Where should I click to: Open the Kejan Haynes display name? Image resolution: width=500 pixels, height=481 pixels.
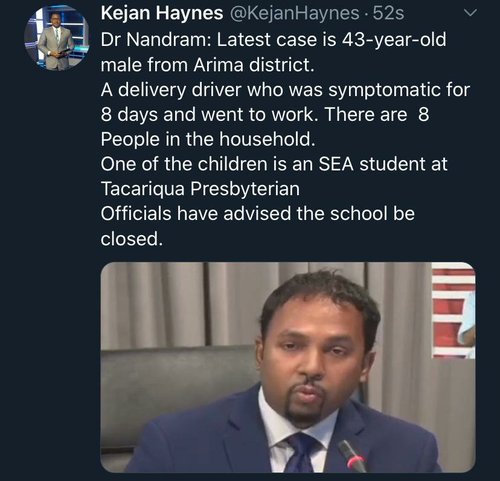click(162, 14)
